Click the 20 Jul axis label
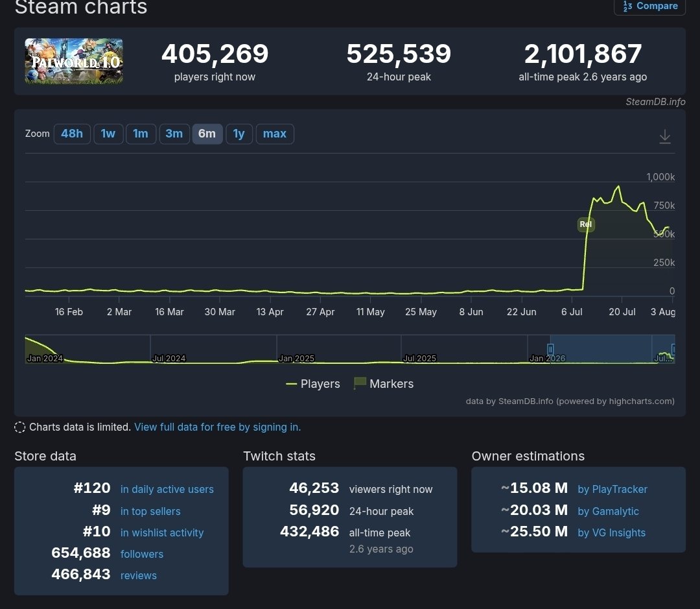700x609 pixels. pos(622,312)
